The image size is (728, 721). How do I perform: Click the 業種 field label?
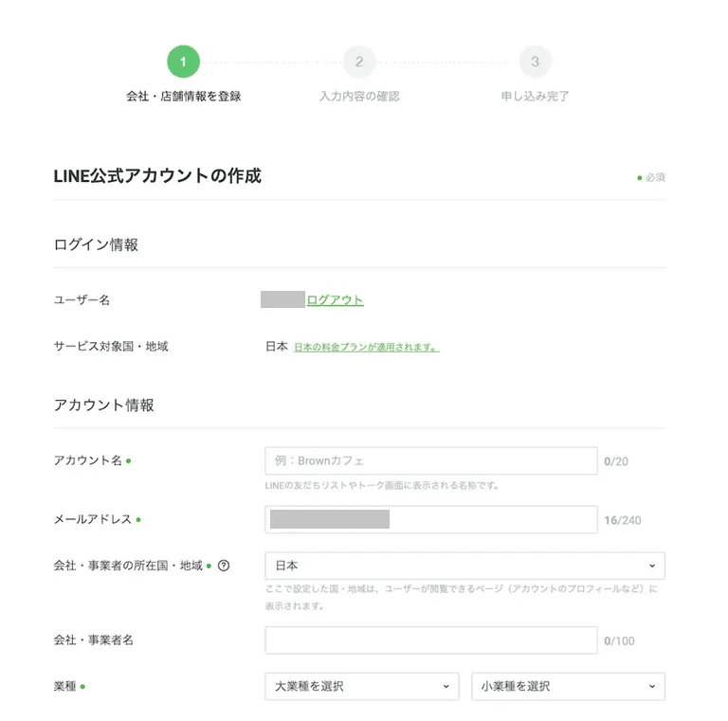65,686
